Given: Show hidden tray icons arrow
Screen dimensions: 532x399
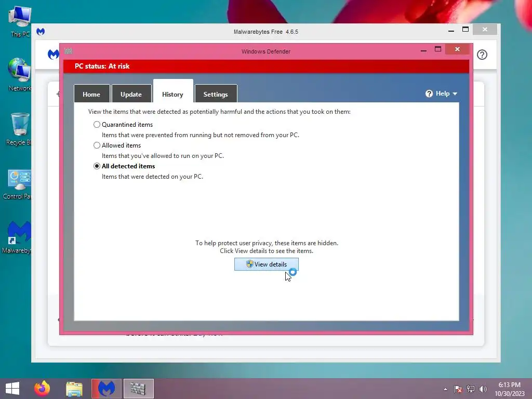Looking at the screenshot, I should [x=445, y=389].
